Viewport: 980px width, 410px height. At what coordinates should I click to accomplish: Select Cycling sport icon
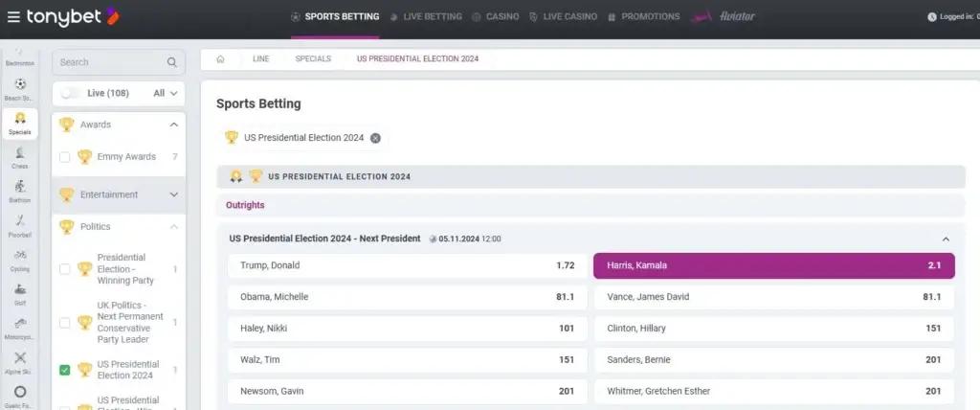[20, 261]
